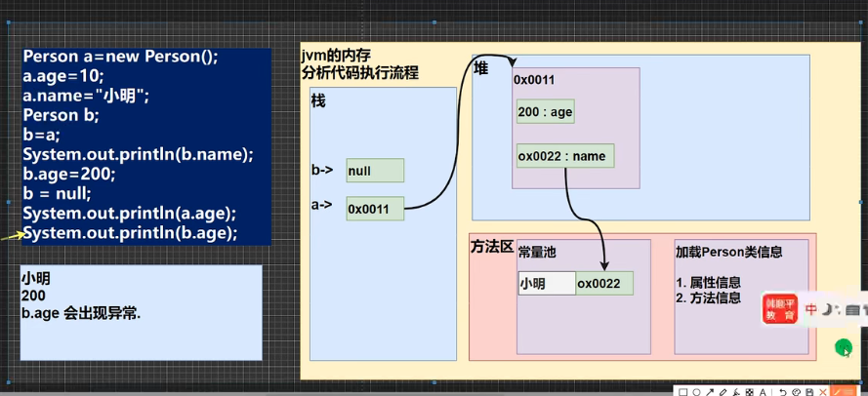The width and height of the screenshot is (868, 396).
Task: Toggle Chinese/English input mode 中
Action: (811, 310)
